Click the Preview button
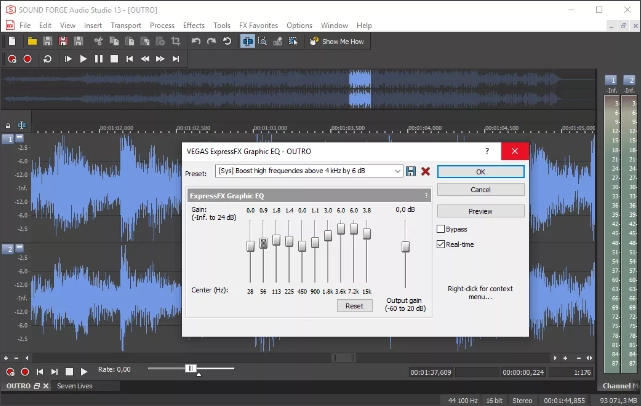 pyautogui.click(x=480, y=211)
